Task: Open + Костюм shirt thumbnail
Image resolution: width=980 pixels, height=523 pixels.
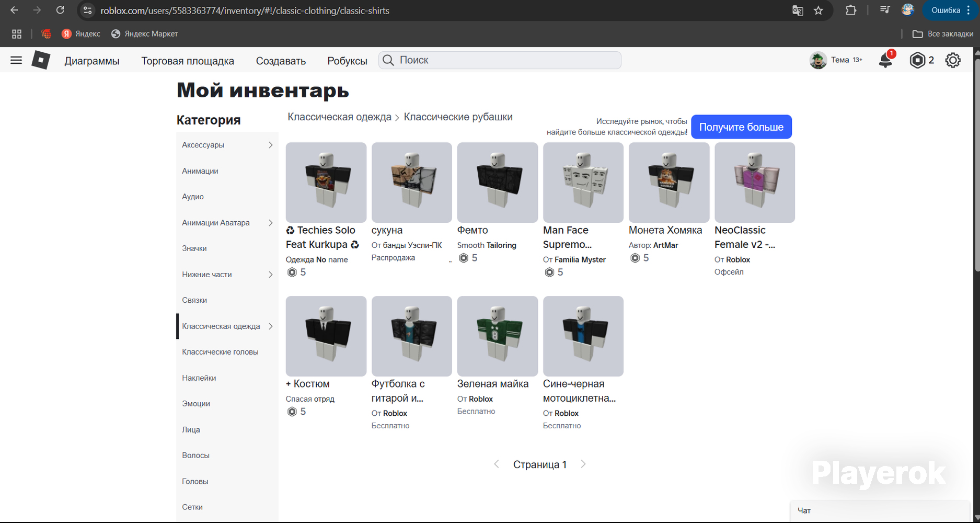Action: tap(326, 336)
